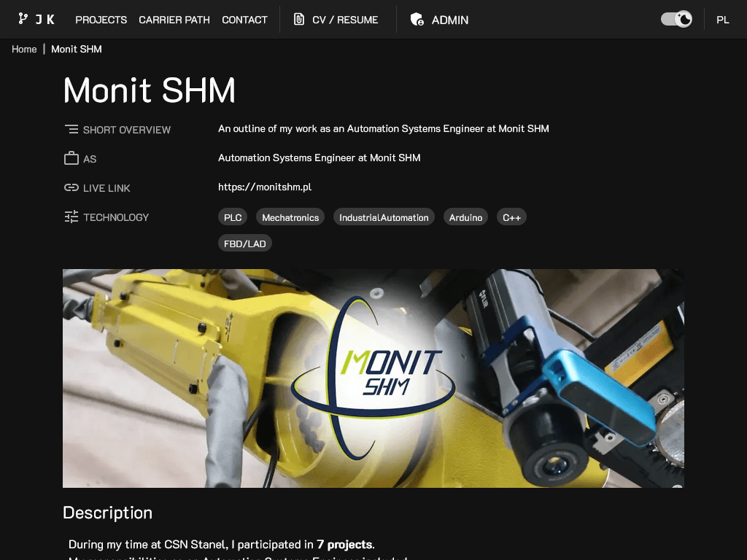Go to Carrier Path page
Image resolution: width=747 pixels, height=560 pixels.
(x=174, y=20)
